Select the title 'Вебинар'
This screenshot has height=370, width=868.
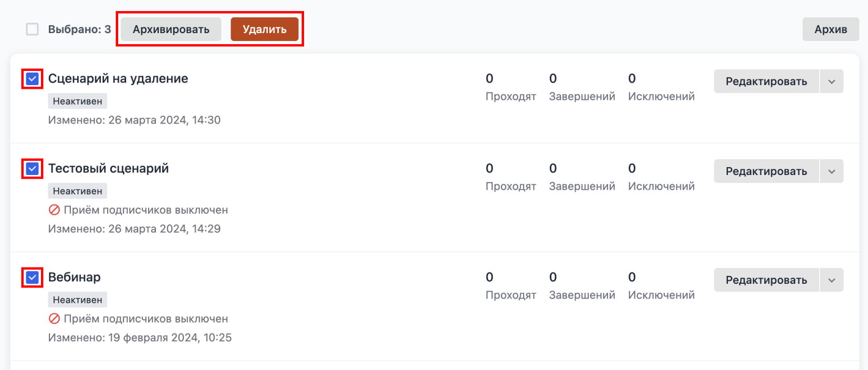pos(74,277)
